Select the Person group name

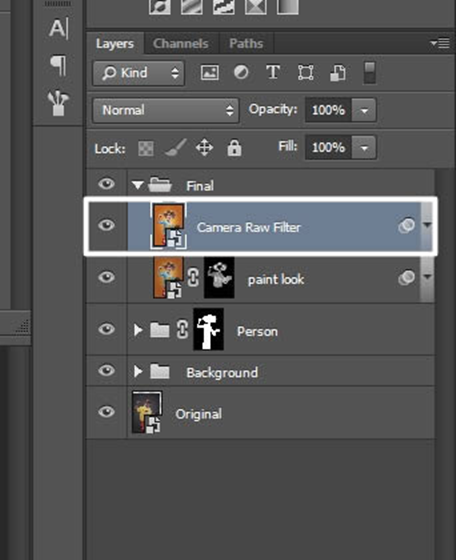pos(257,331)
